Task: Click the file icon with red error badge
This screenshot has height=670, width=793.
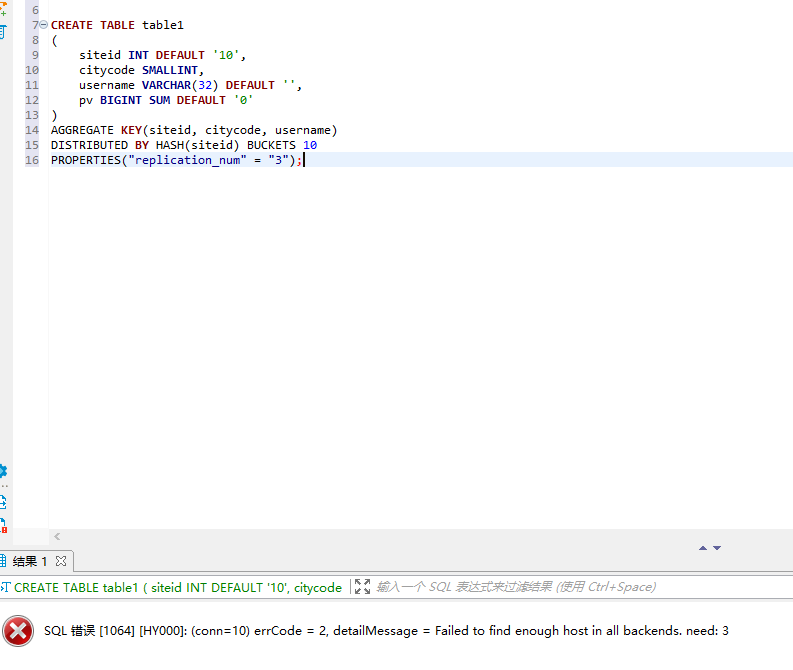Action: tap(3, 525)
